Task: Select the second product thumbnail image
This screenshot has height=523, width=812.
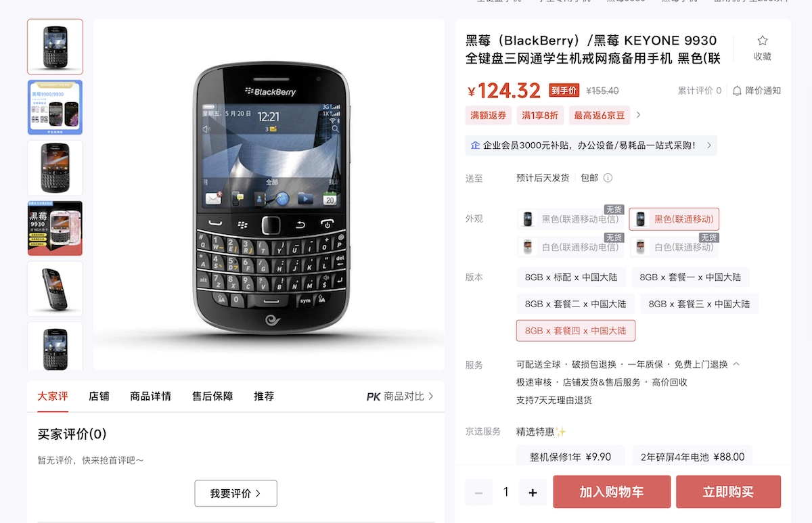Action: pyautogui.click(x=55, y=107)
